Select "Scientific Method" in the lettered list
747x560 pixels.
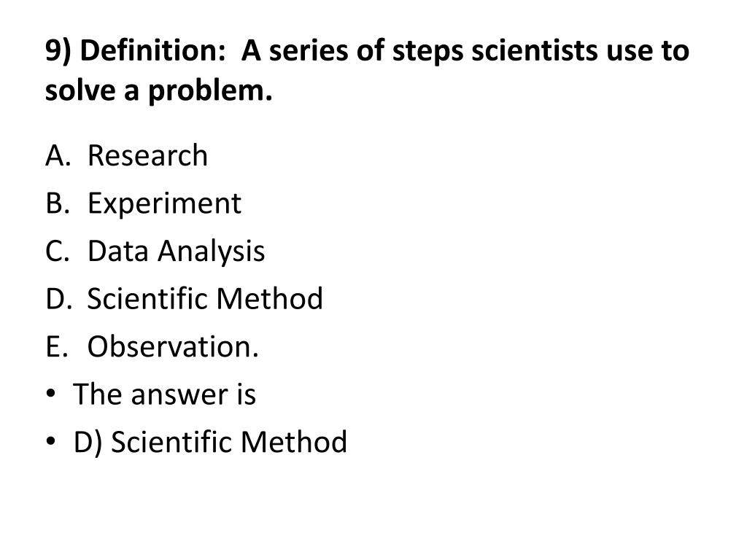pos(205,298)
